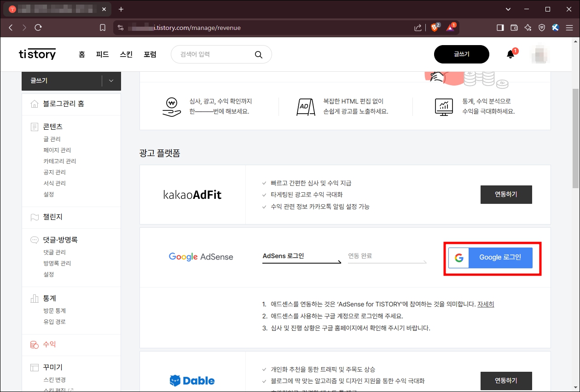Open the browser tab list chevron
The image size is (580, 392).
508,9
